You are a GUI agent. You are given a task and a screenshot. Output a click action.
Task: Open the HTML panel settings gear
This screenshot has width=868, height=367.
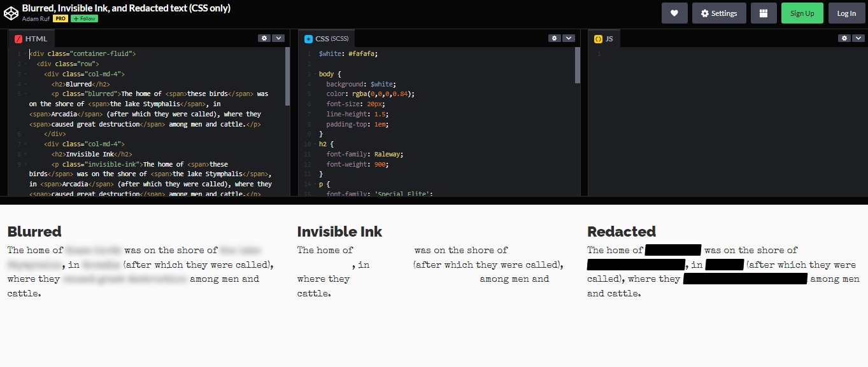[264, 38]
